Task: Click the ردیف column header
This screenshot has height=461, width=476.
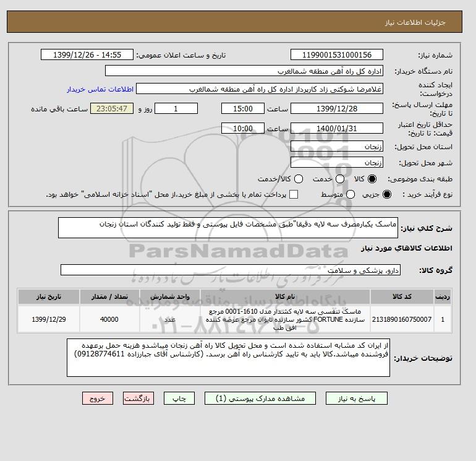Action: [x=443, y=296]
